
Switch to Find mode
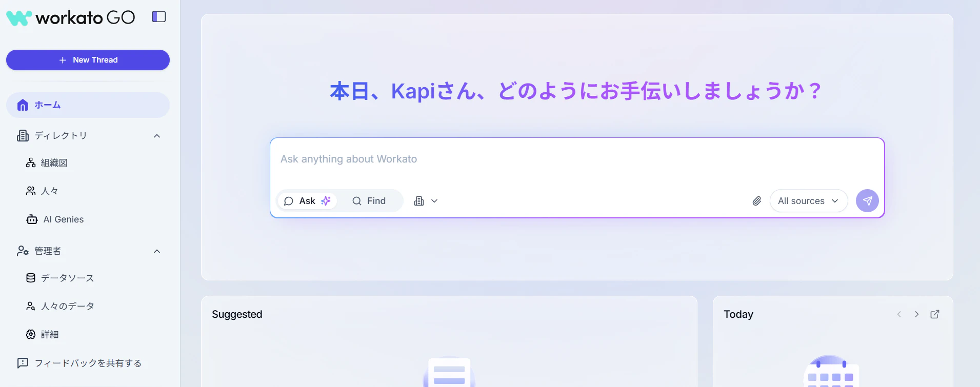click(369, 201)
